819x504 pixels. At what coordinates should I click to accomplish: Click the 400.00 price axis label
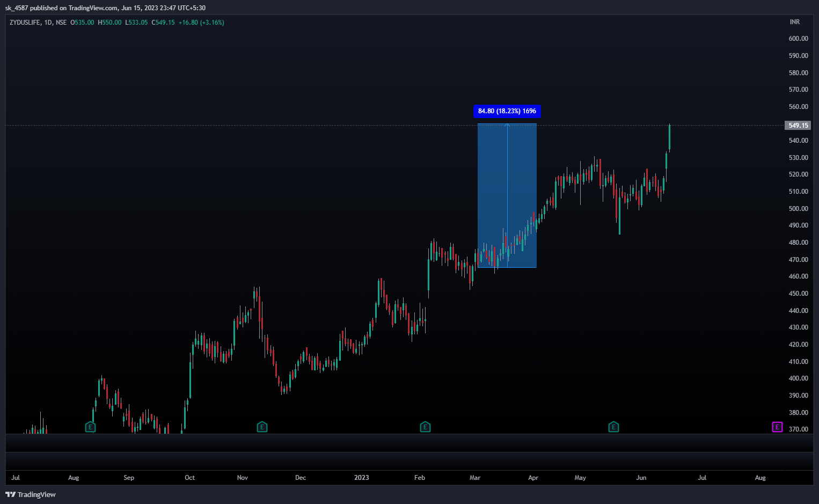pyautogui.click(x=798, y=378)
